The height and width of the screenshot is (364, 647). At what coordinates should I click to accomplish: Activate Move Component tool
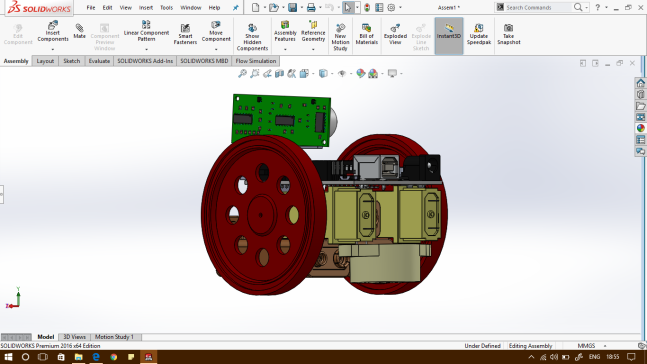click(216, 31)
